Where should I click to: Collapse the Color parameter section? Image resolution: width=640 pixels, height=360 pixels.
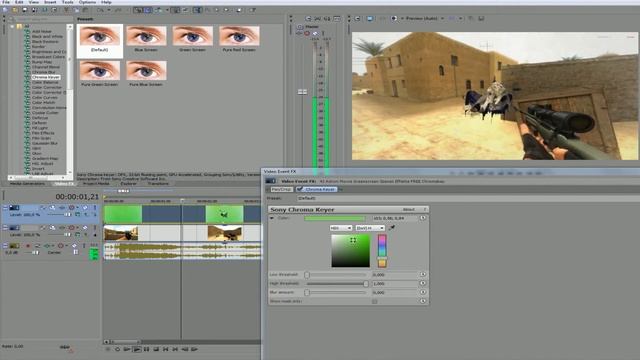click(272, 218)
